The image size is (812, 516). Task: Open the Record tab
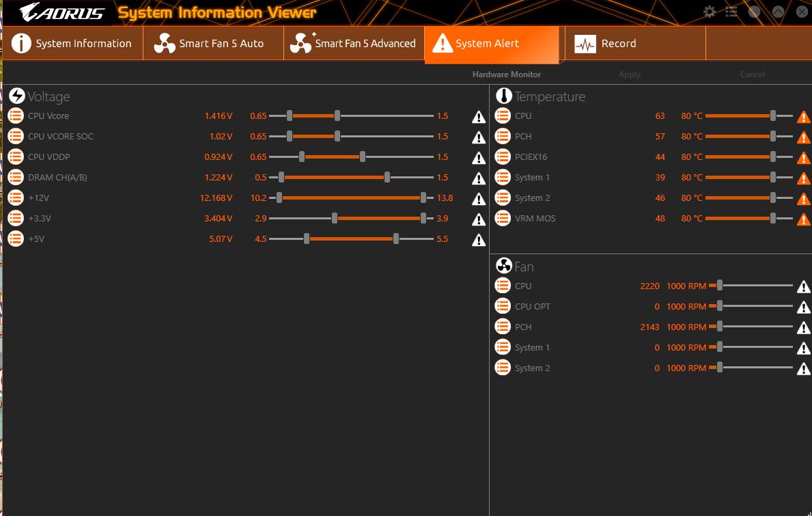tap(635, 44)
